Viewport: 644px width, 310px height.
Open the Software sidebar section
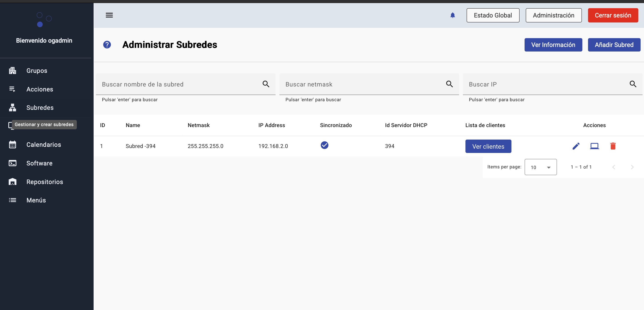pyautogui.click(x=39, y=163)
